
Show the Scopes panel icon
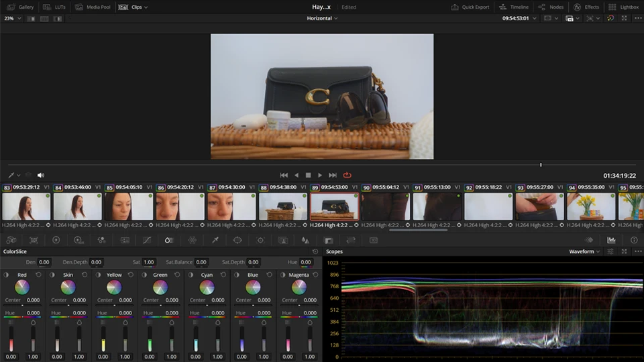pyautogui.click(x=611, y=240)
